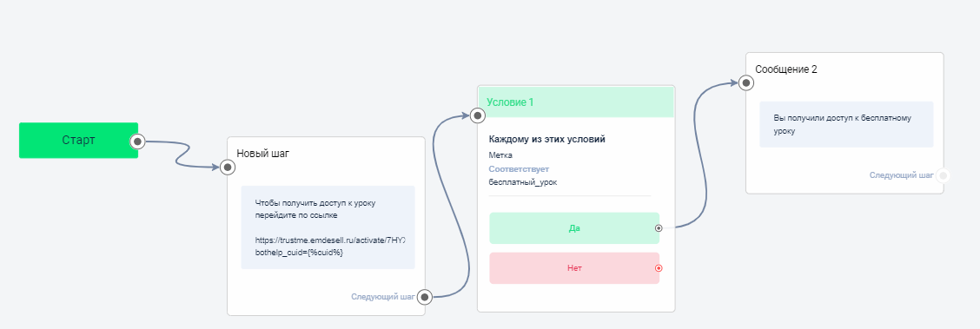Click the "Вы получили доступ" message bubble

point(846,124)
